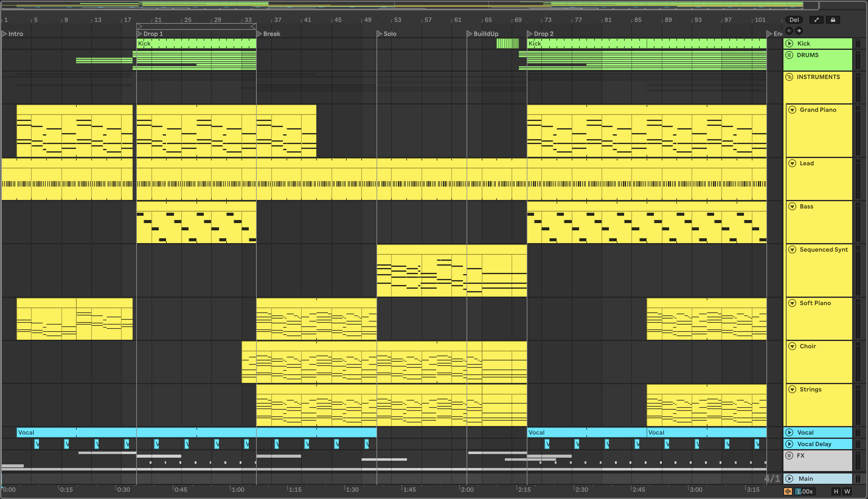Click the FX group icon
The width and height of the screenshot is (868, 499).
(789, 456)
